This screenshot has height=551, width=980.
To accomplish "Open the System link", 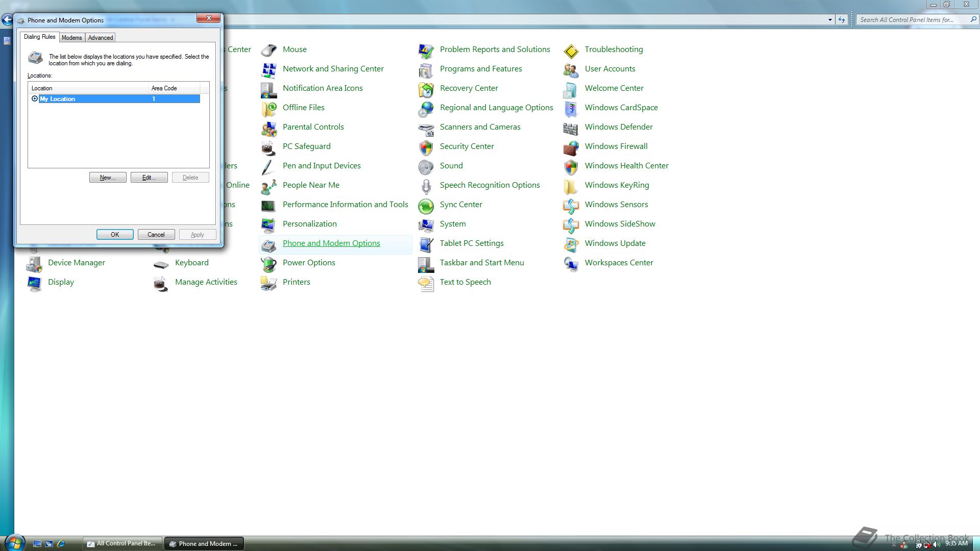I will tap(453, 224).
